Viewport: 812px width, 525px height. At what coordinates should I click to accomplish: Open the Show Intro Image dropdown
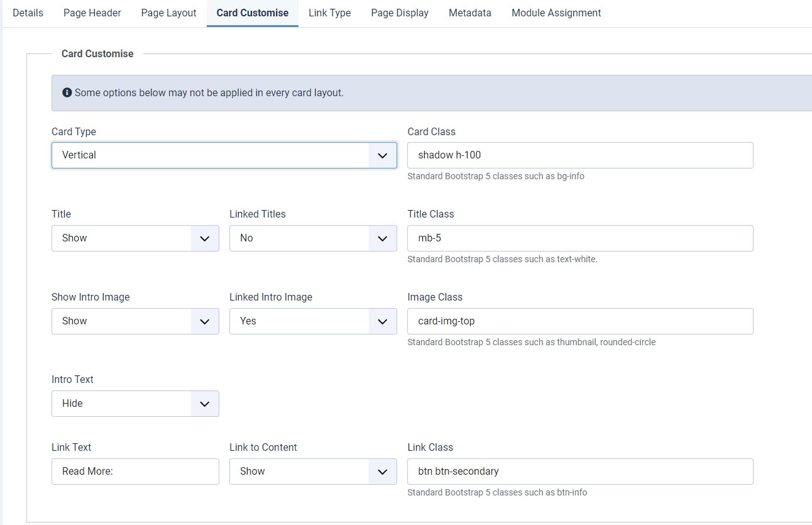click(x=135, y=321)
